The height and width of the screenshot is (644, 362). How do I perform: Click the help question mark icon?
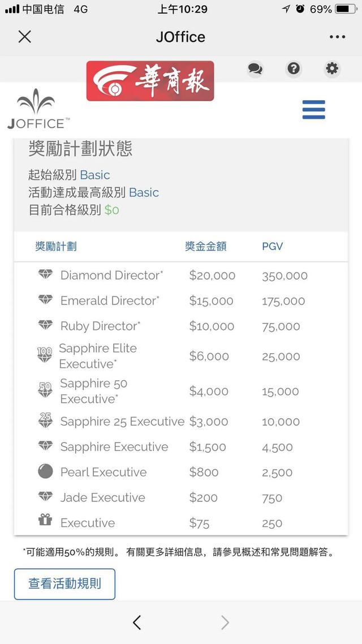click(x=293, y=69)
